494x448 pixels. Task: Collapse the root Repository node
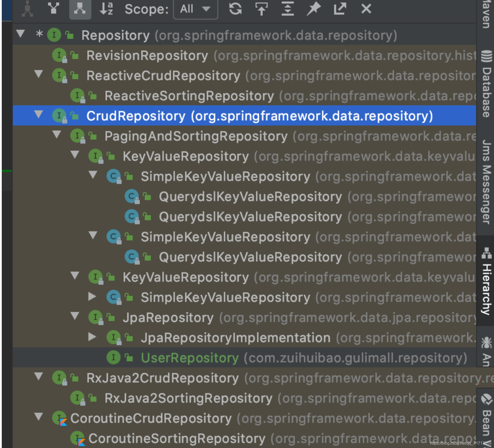click(20, 34)
